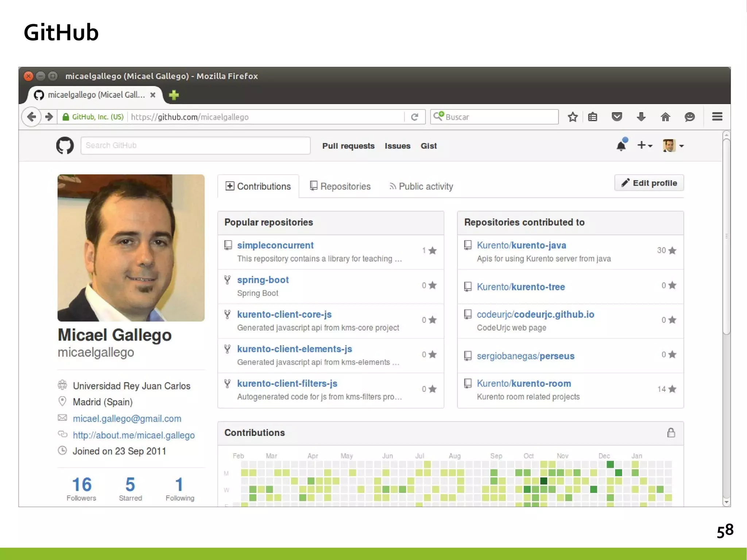The width and height of the screenshot is (747, 560).
Task: Click the fork icon beside kurento-client-filters-js
Action: tap(228, 383)
